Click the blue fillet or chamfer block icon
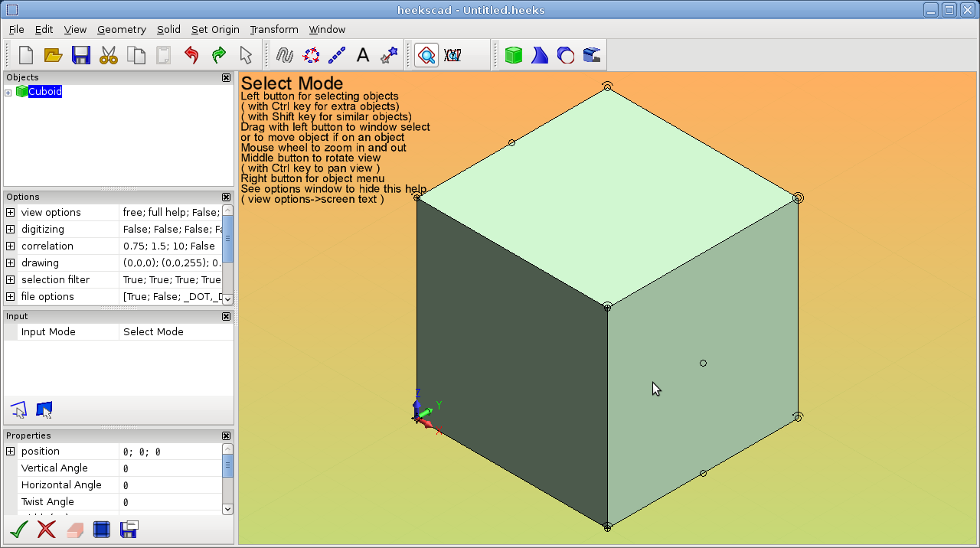The image size is (980, 548). [x=592, y=55]
